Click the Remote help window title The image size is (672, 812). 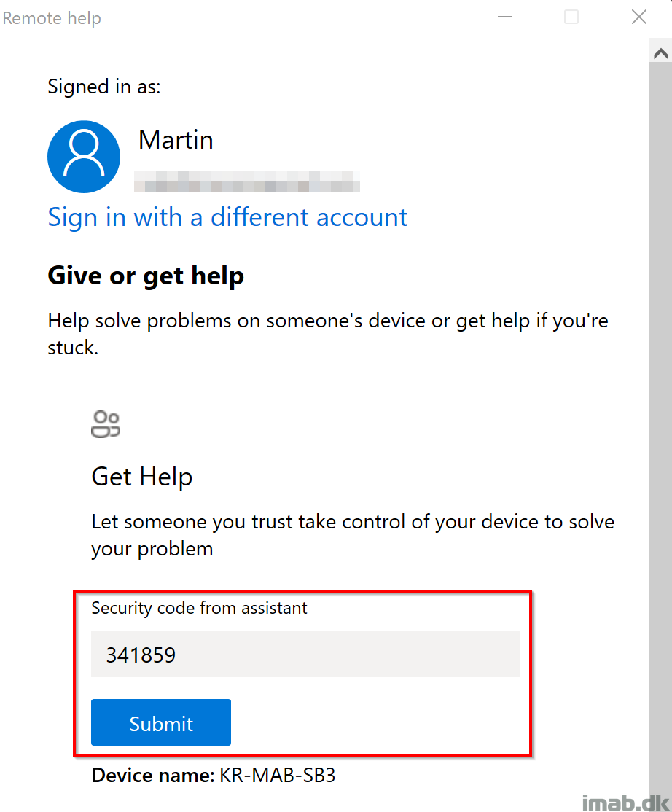coord(52,18)
